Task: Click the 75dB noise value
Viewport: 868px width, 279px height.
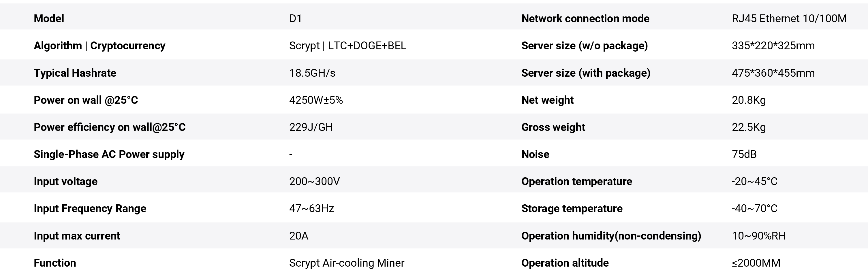Action: 744,154
